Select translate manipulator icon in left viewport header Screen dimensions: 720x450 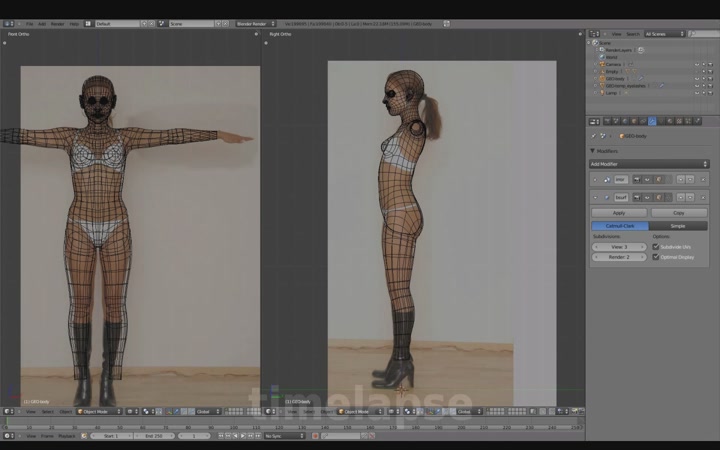point(176,411)
